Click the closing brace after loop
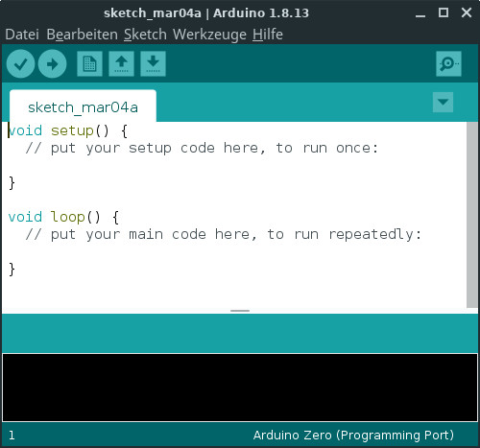480x448 pixels. 12,270
